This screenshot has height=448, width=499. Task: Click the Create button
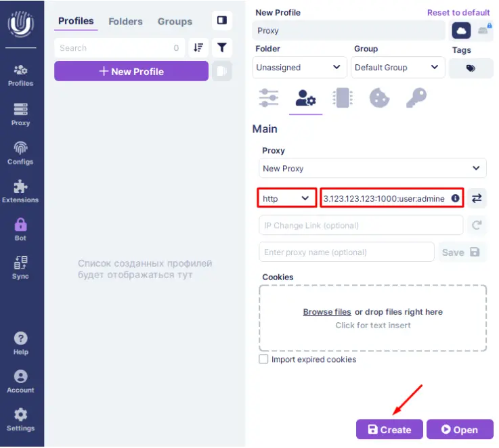point(389,430)
